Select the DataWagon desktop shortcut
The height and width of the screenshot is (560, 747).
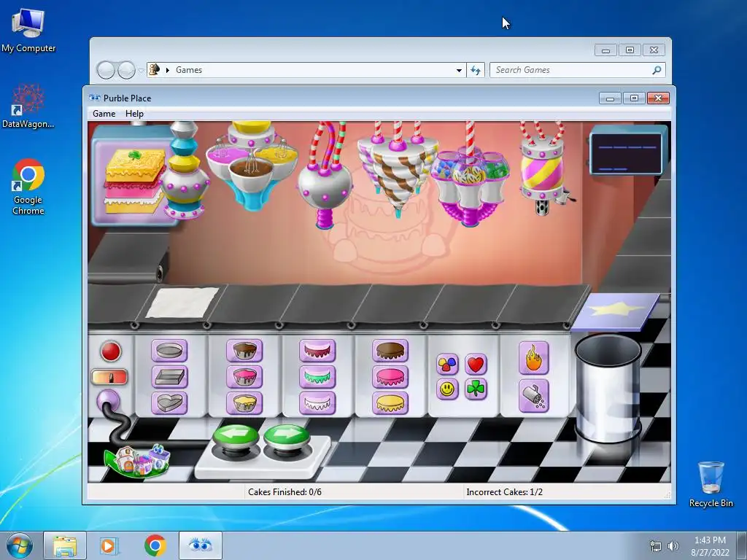28,106
